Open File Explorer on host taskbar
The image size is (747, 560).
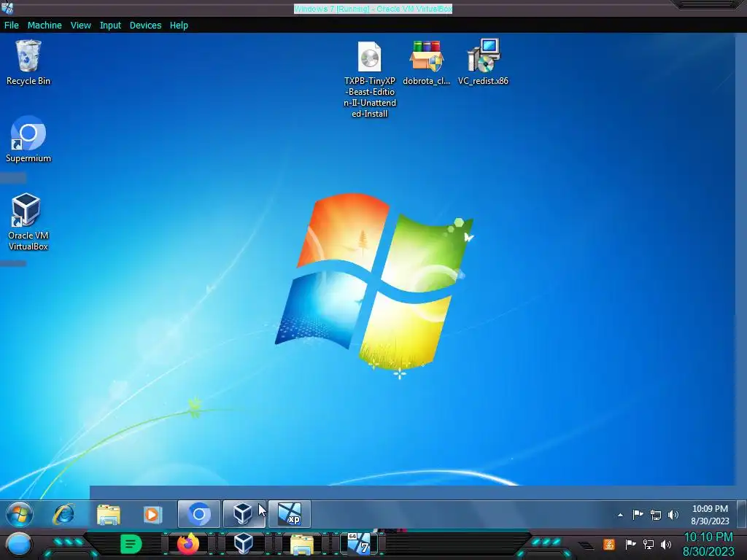click(302, 545)
